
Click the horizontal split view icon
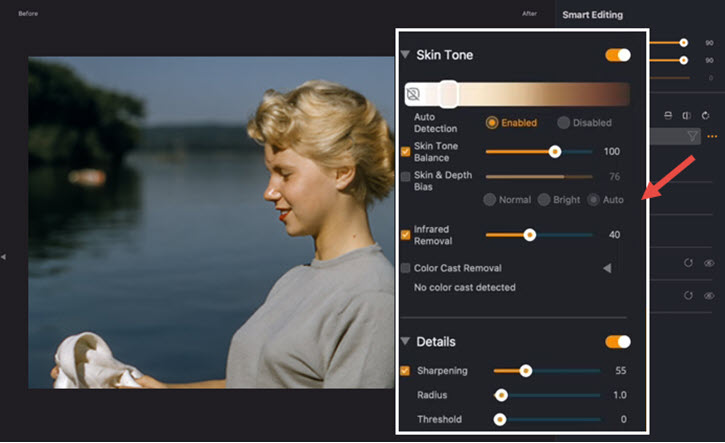(668, 116)
